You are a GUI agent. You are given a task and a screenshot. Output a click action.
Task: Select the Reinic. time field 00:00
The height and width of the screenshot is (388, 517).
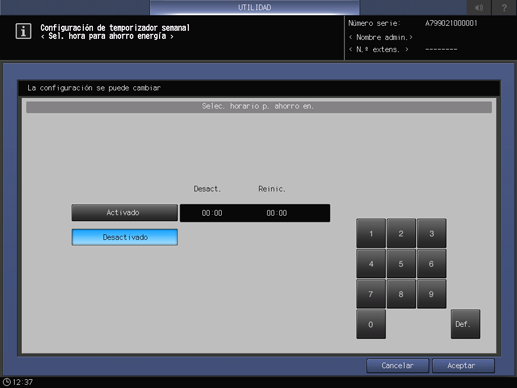coord(277,213)
